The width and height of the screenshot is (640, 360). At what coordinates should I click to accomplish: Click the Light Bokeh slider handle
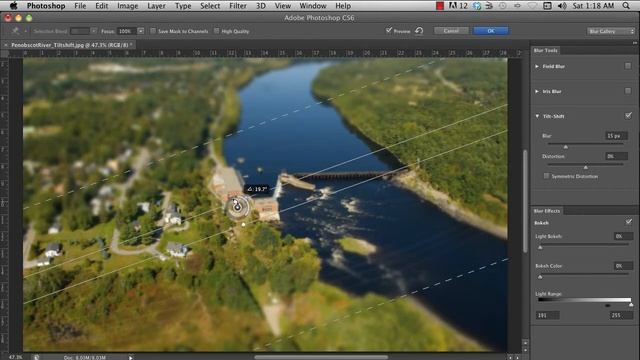[540, 247]
